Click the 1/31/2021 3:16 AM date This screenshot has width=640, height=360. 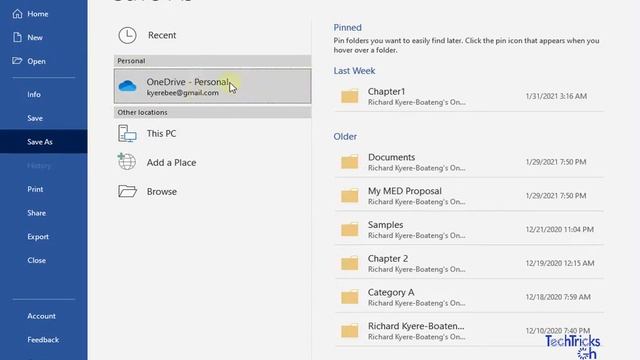pyautogui.click(x=556, y=96)
